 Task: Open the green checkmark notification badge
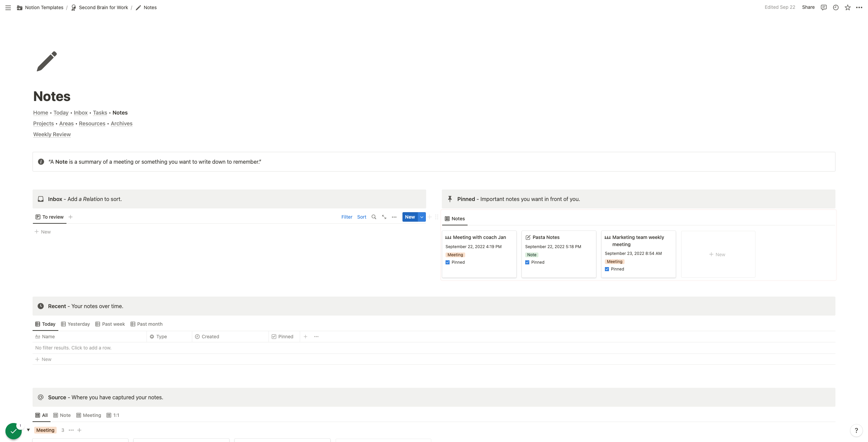(x=14, y=431)
